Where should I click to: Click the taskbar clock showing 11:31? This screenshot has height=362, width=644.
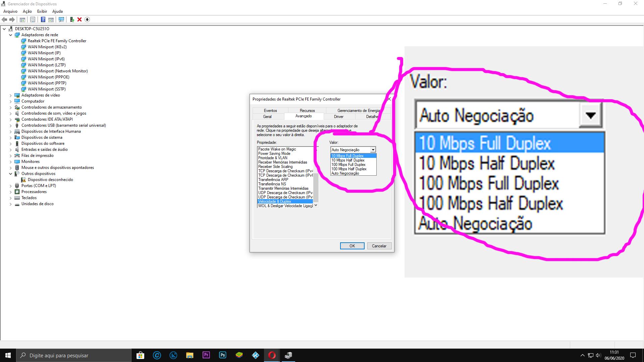(x=614, y=355)
